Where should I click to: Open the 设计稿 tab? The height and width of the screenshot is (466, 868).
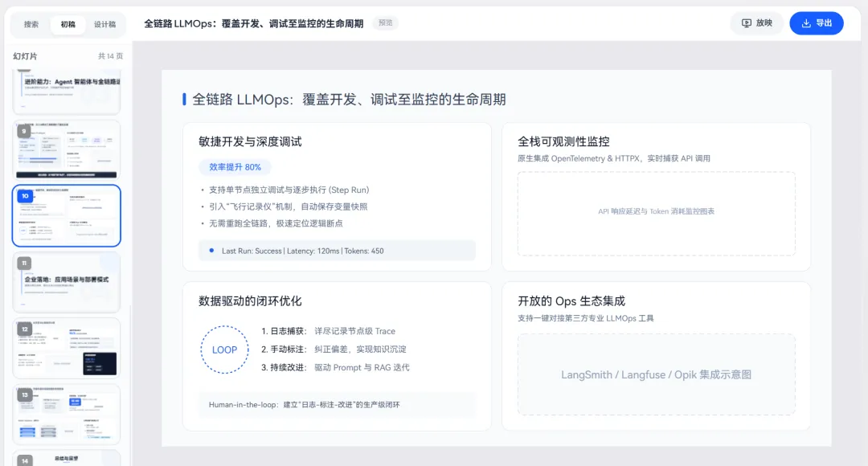pyautogui.click(x=104, y=24)
